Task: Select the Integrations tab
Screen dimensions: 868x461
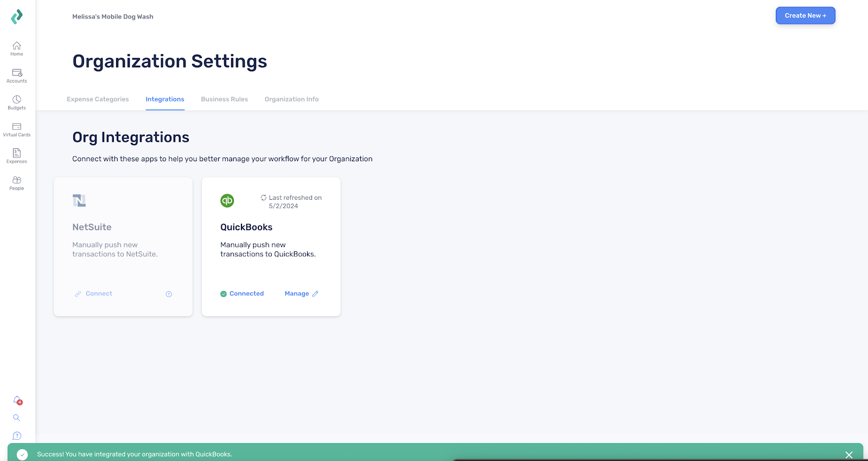Action: tap(165, 99)
